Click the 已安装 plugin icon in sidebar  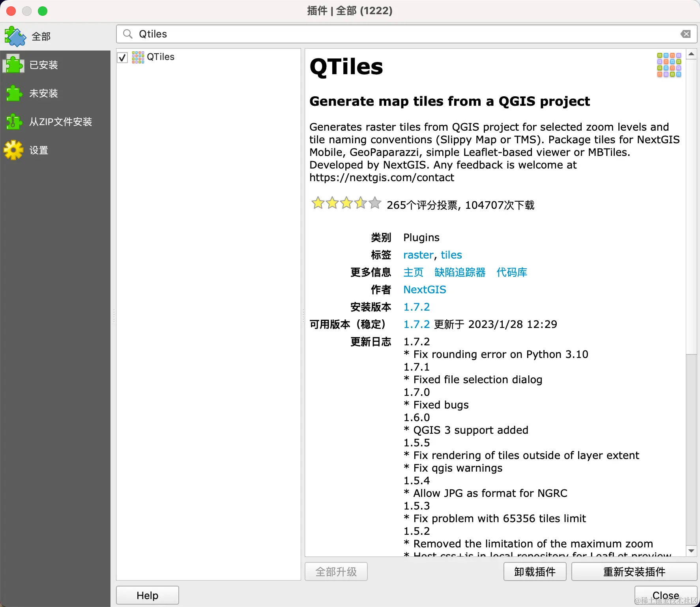pos(14,64)
